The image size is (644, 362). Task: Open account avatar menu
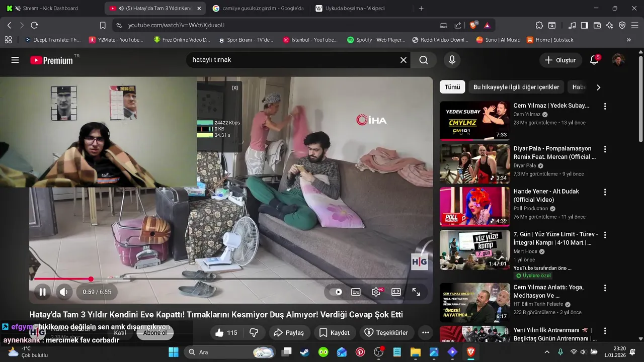pos(618,60)
